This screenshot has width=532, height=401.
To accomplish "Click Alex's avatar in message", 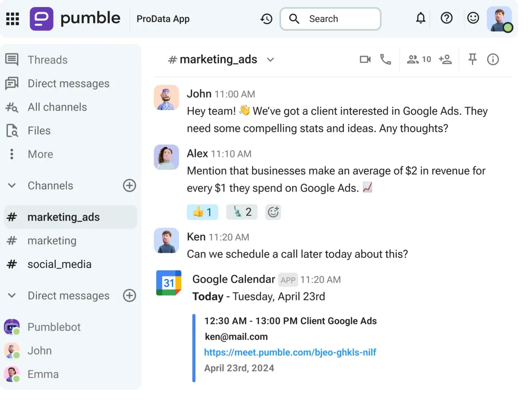I will [x=166, y=157].
